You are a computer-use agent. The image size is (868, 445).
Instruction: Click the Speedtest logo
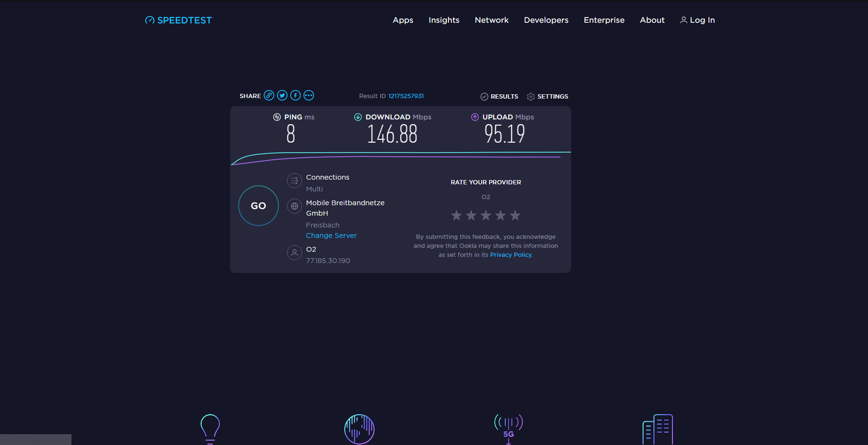(179, 20)
